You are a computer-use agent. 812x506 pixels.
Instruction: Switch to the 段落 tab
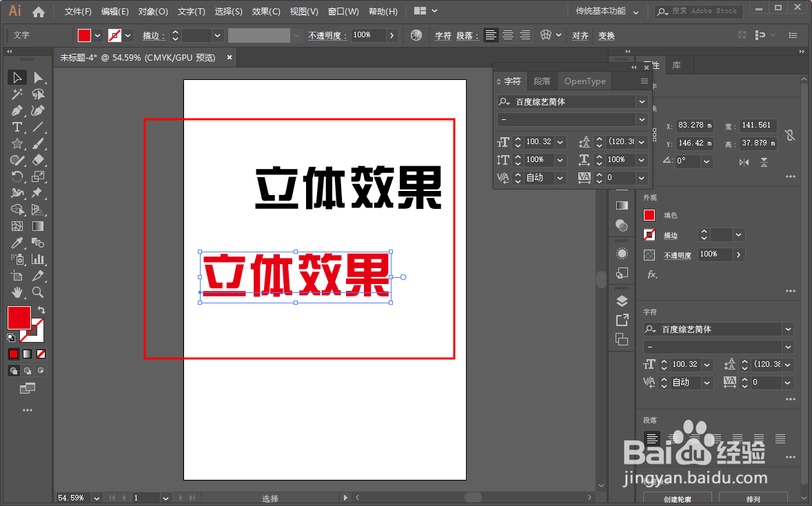click(x=542, y=81)
